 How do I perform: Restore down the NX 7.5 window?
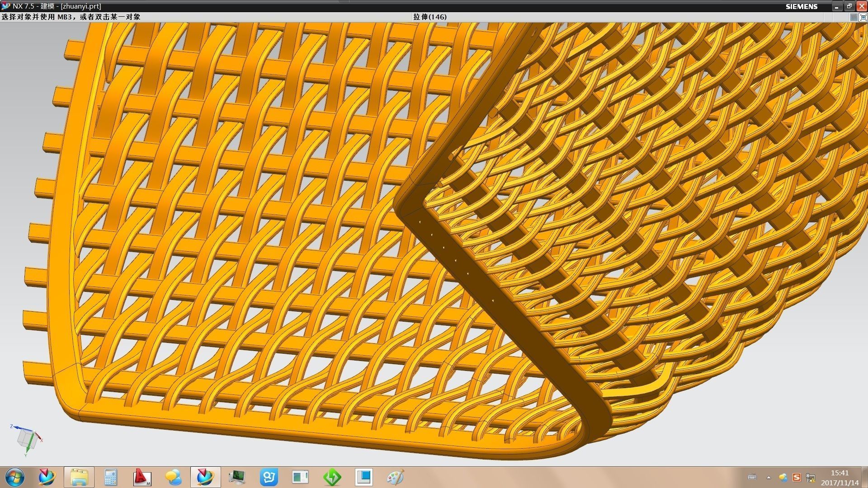[x=849, y=6]
